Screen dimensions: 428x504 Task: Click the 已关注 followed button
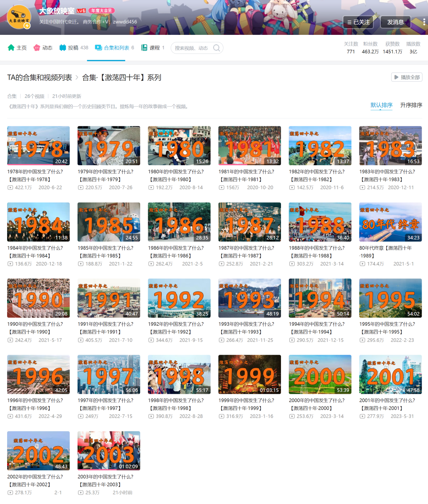point(358,22)
